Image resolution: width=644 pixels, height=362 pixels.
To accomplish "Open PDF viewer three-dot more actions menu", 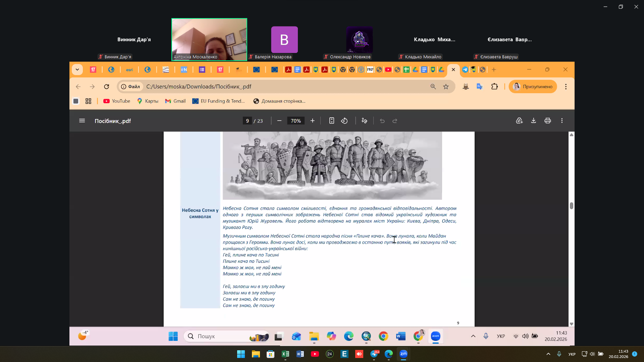I will (562, 121).
